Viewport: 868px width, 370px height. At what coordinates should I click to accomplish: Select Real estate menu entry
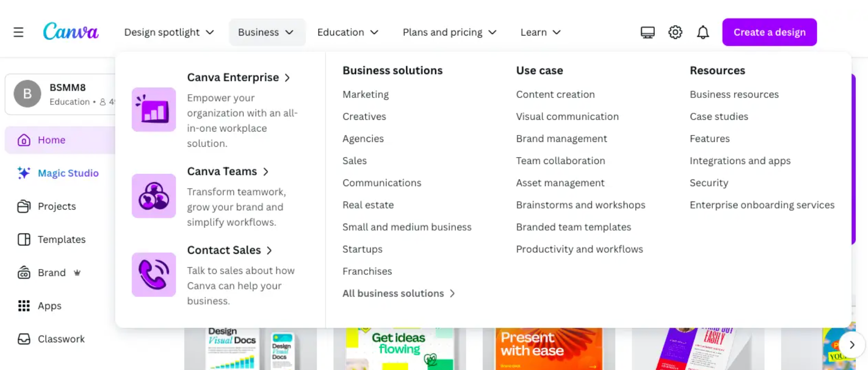[x=368, y=205]
